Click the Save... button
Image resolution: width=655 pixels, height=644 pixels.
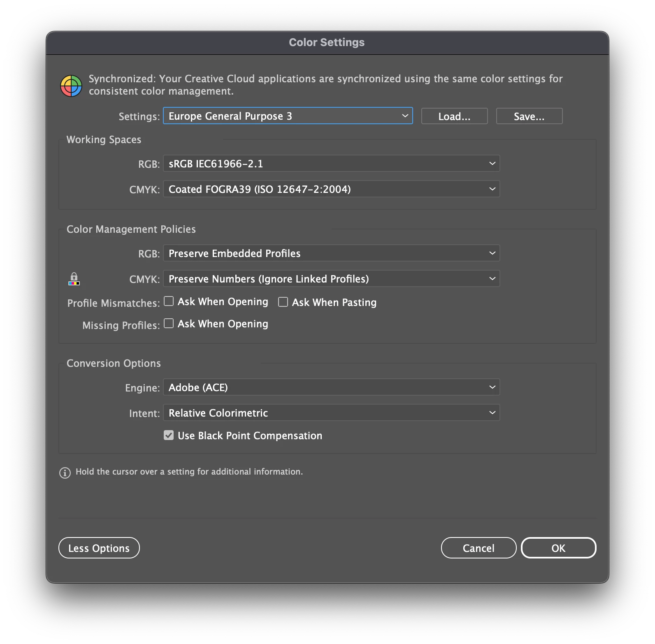(x=530, y=116)
